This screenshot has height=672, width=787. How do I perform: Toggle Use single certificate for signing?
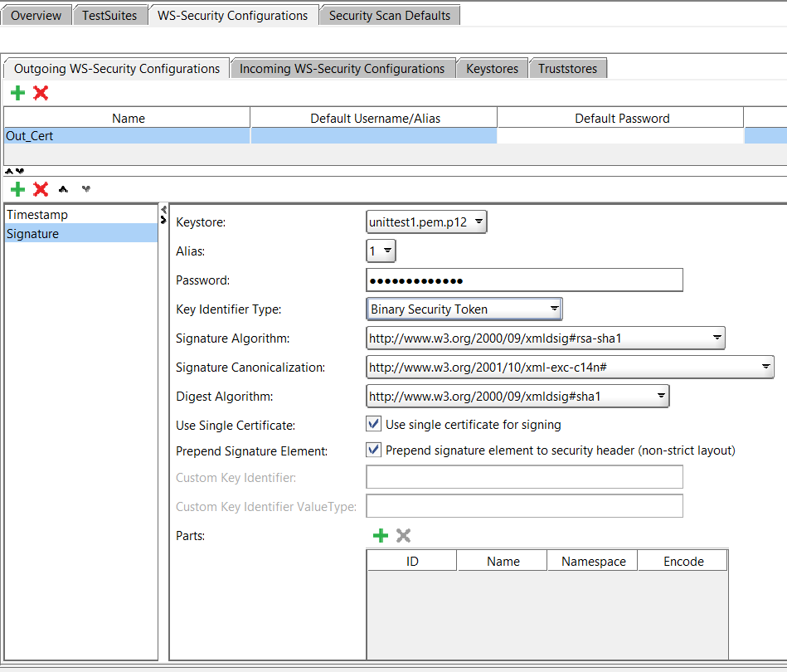click(x=374, y=425)
